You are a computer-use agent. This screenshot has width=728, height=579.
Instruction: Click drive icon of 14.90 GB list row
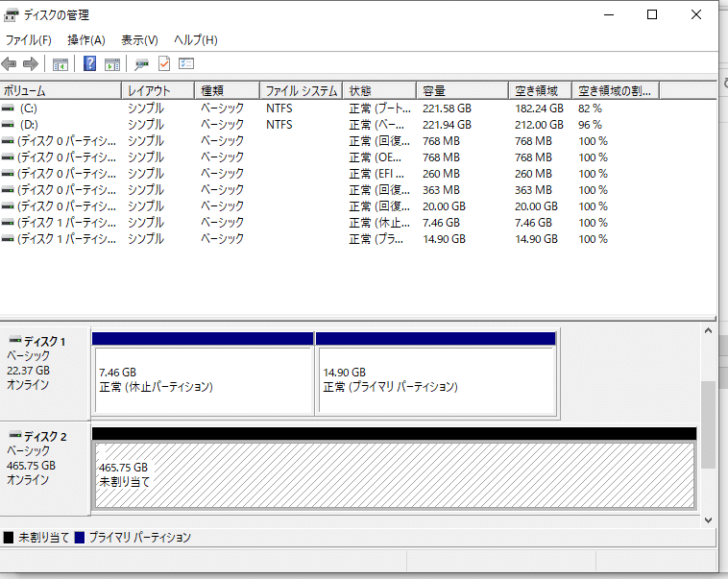tap(8, 239)
